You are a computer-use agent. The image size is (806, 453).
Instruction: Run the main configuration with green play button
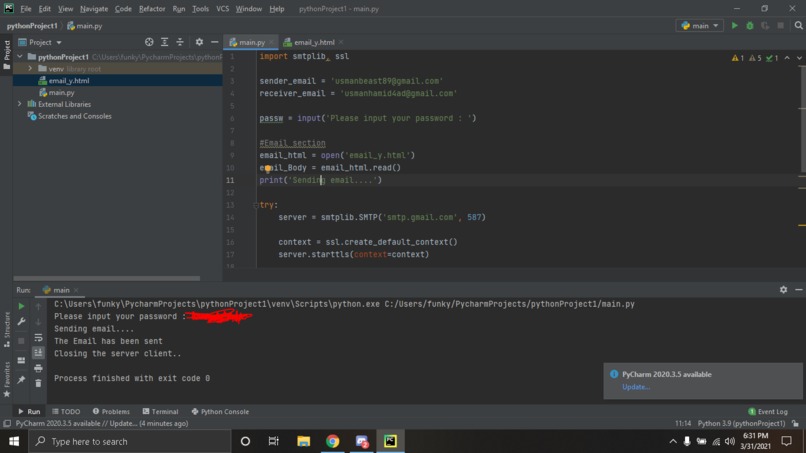(734, 26)
